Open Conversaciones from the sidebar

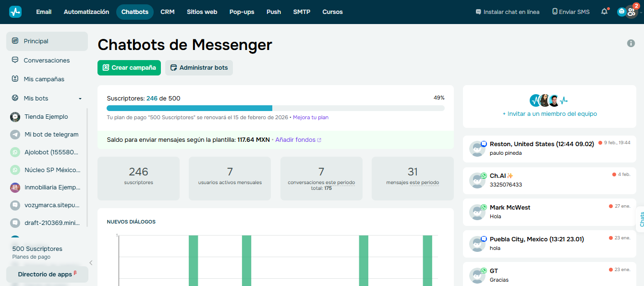(x=46, y=60)
